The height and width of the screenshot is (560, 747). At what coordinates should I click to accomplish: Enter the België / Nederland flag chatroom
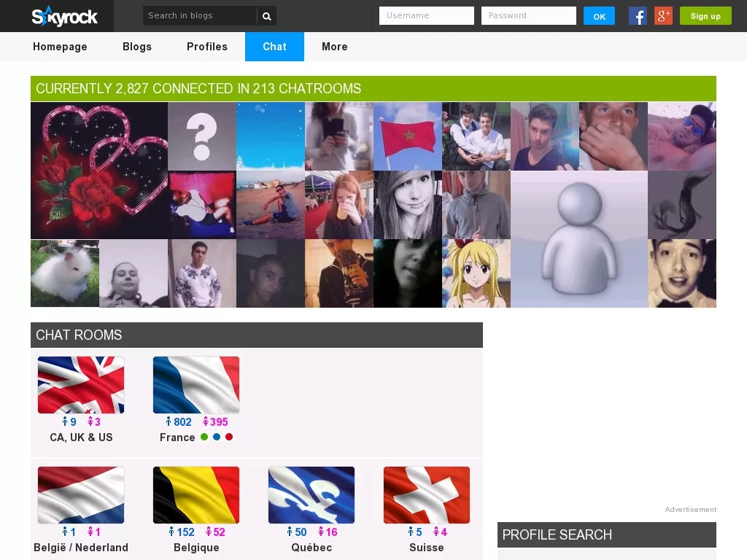tap(81, 495)
